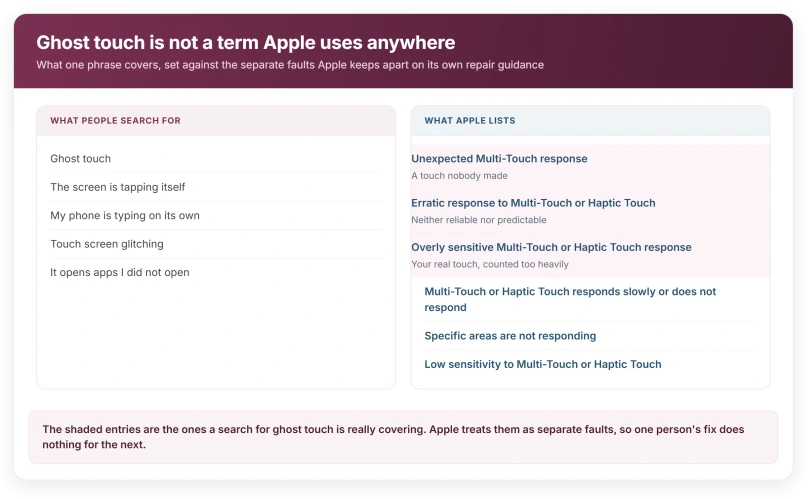This screenshot has height=499, width=811.
Task: Click the caption 'A touch nobody made'
Action: pyautogui.click(x=459, y=176)
